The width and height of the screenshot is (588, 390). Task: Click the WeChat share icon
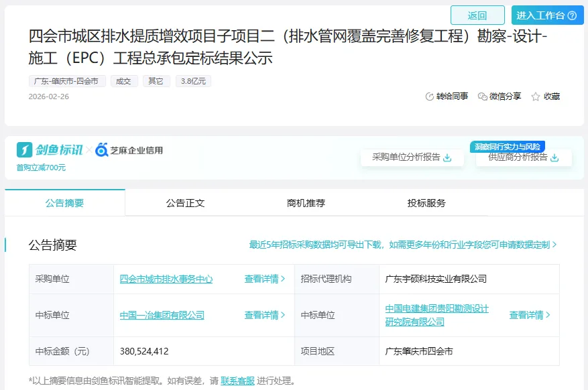click(482, 96)
